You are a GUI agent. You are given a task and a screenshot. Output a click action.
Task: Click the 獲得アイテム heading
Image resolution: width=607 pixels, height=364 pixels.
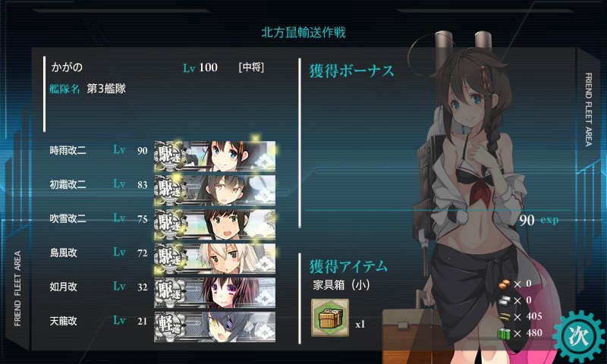pyautogui.click(x=348, y=266)
